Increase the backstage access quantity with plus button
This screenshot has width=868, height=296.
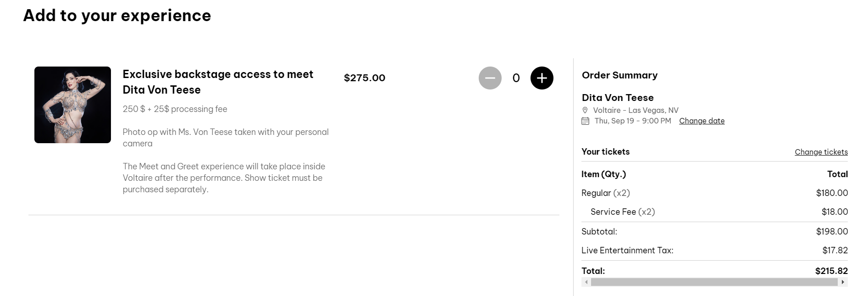tap(542, 78)
